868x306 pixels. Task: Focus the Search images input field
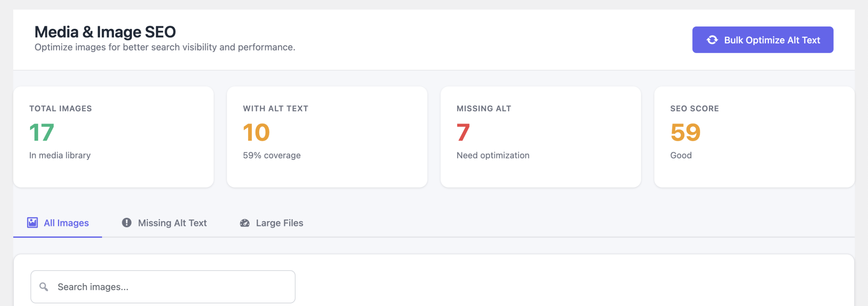tap(170, 287)
